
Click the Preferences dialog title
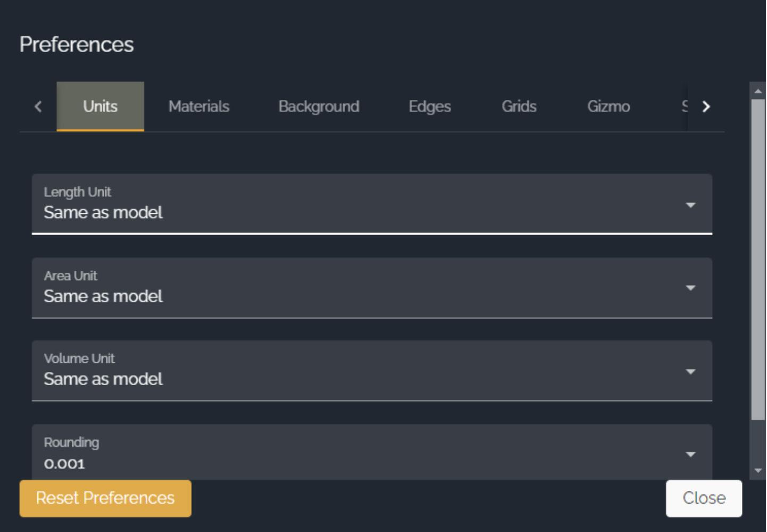tap(77, 45)
